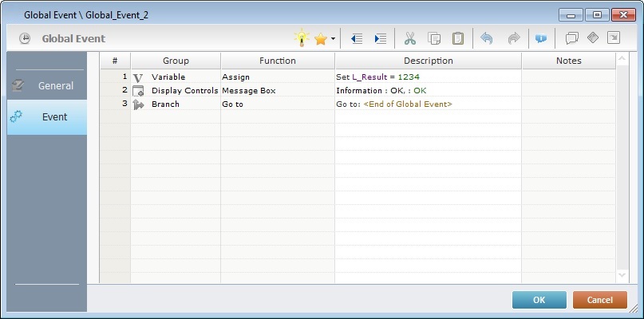Viewport: 644px width, 319px height.
Task: Click description 'Go to: <End of Global Event>'
Action: [394, 104]
